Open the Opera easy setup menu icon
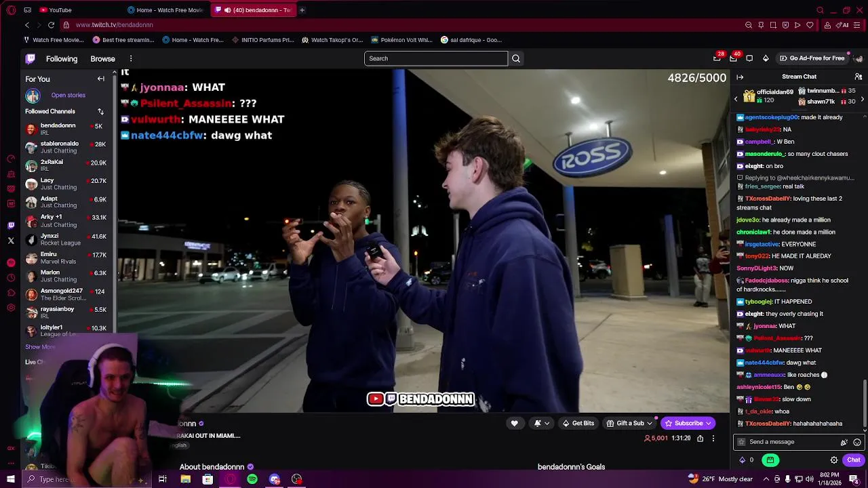This screenshot has width=868, height=488. click(x=859, y=25)
